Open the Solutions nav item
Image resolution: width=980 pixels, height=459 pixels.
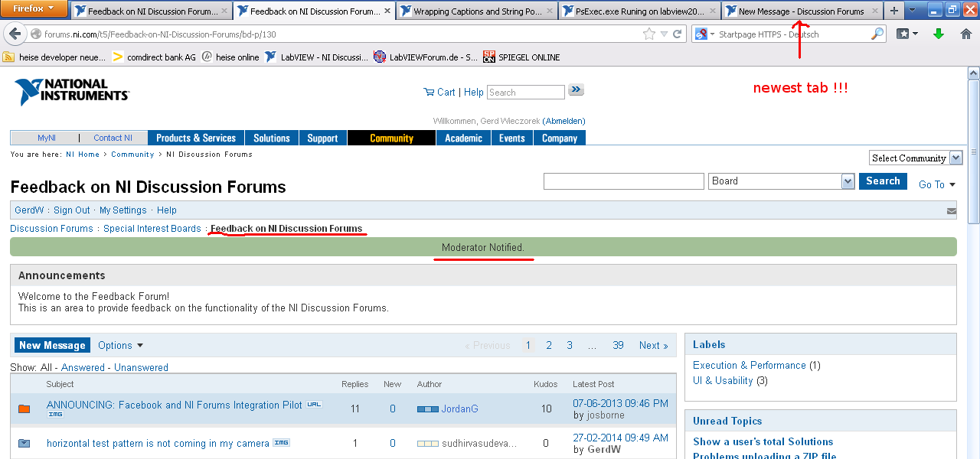272,138
